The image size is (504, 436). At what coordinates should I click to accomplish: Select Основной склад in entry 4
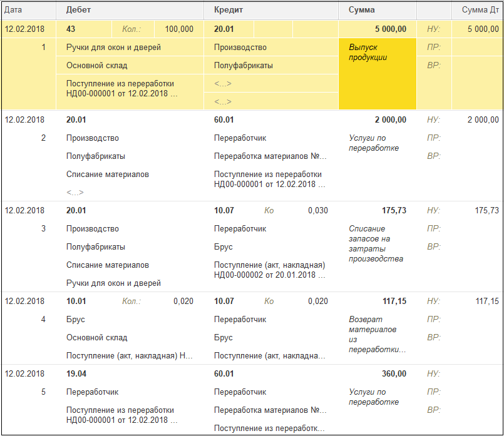(97, 337)
